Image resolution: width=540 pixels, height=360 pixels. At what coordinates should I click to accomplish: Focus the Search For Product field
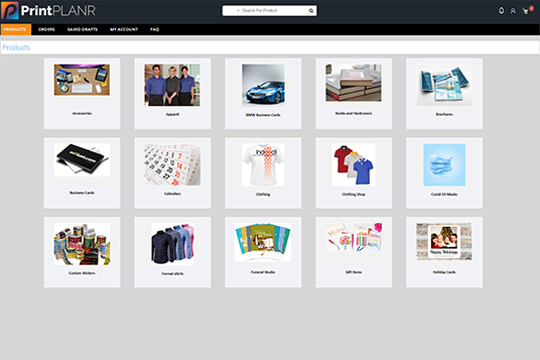(x=269, y=11)
